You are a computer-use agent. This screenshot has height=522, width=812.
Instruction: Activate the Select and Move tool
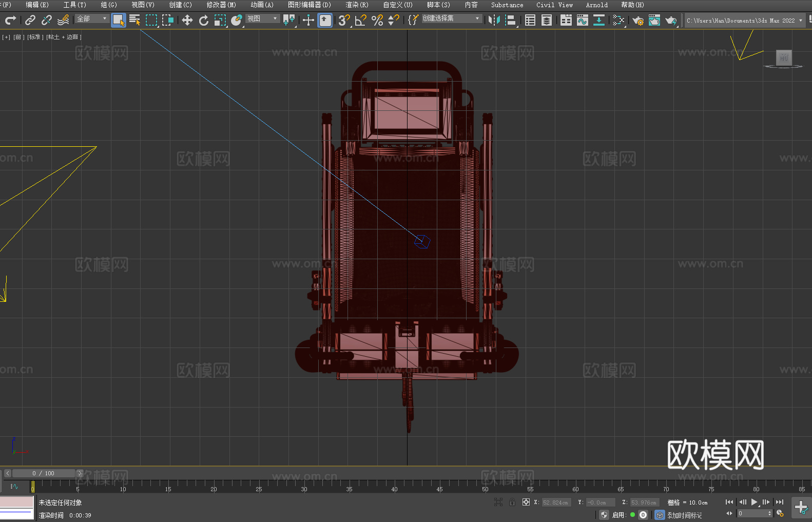click(x=187, y=20)
